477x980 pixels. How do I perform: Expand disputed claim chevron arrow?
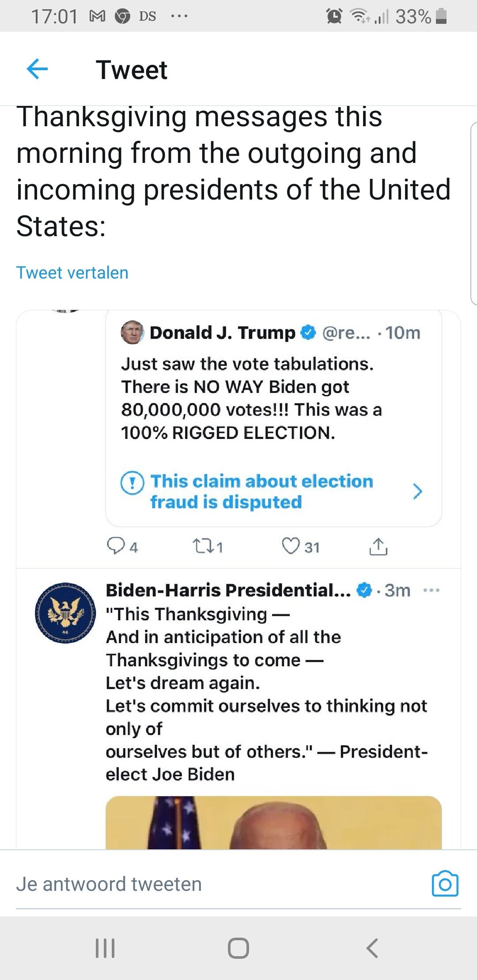(417, 491)
